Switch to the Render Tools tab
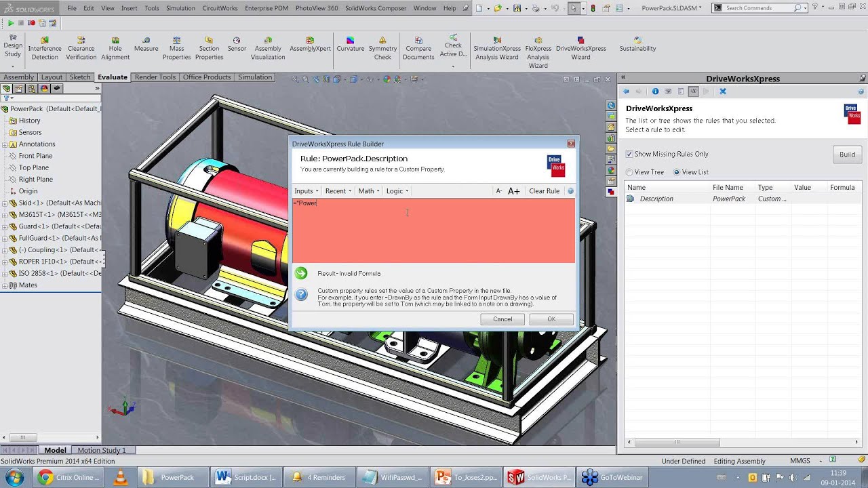 pos(155,77)
